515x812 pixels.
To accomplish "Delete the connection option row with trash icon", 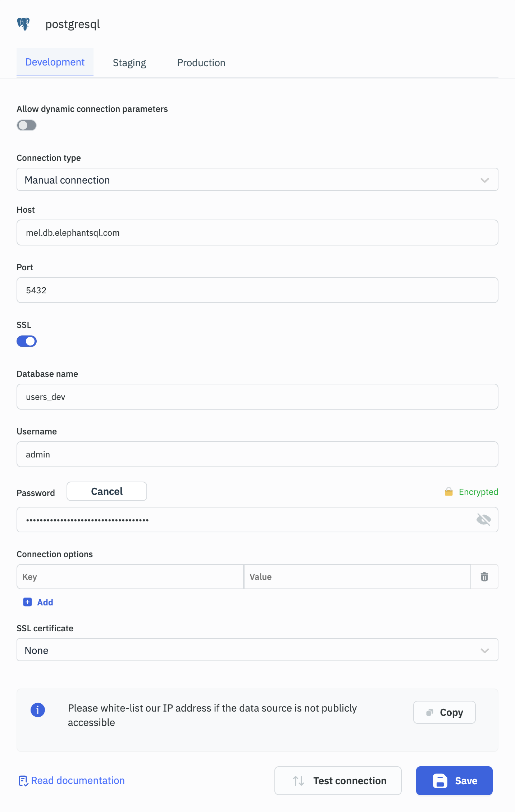I will 484,577.
